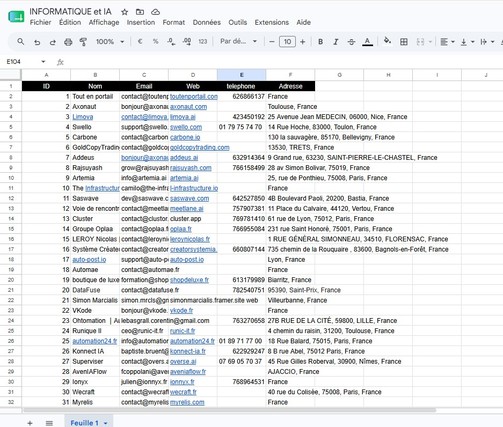Star the INFORMATIQUE et IA document

click(x=125, y=12)
